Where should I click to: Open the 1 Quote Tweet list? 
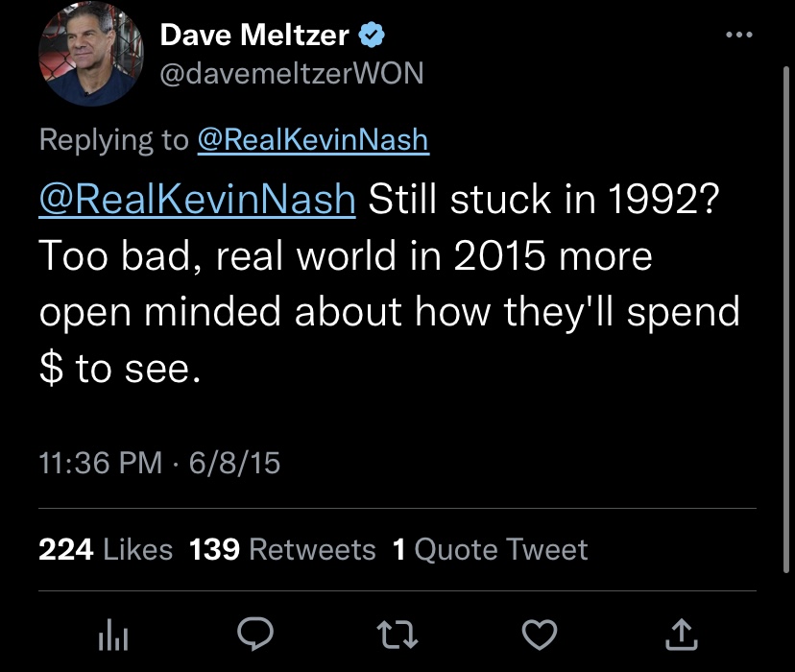tap(491, 549)
